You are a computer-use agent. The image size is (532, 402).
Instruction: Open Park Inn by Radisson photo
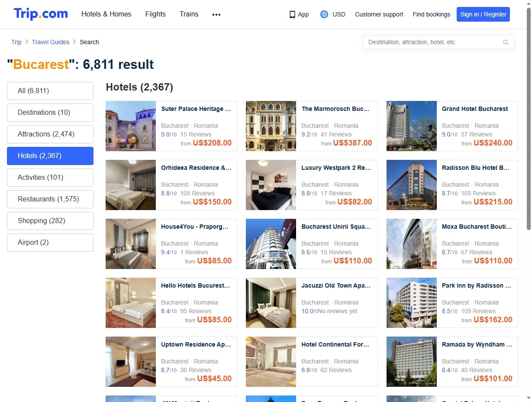click(x=412, y=303)
